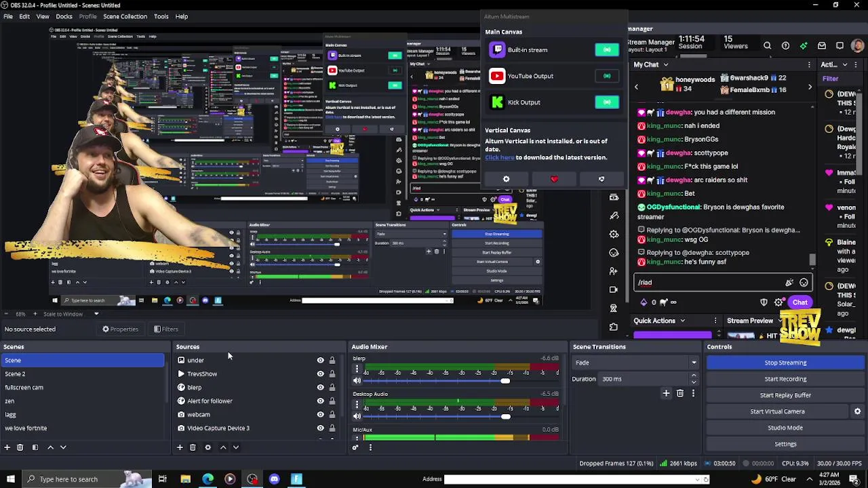Open Aitum Multistream settings gear
868x488 pixels.
click(x=506, y=180)
